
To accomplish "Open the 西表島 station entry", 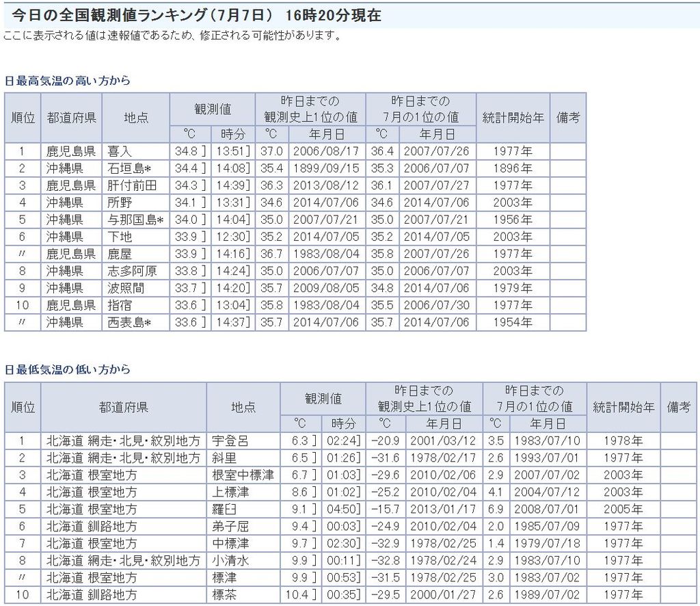I will tap(129, 323).
